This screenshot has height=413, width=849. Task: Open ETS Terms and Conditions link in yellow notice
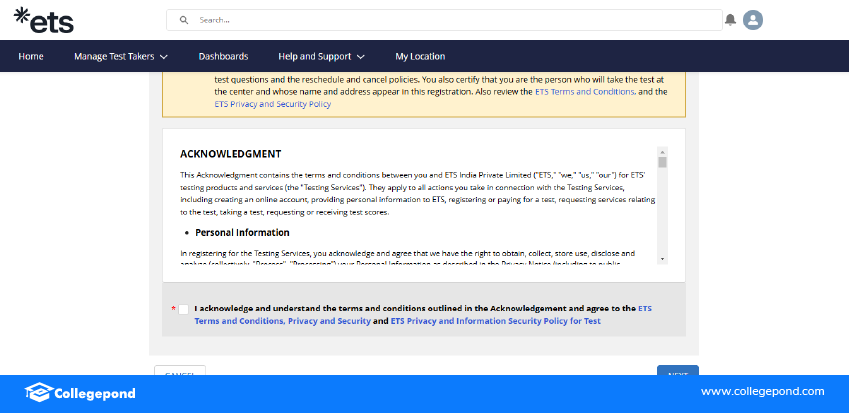pyautogui.click(x=584, y=91)
